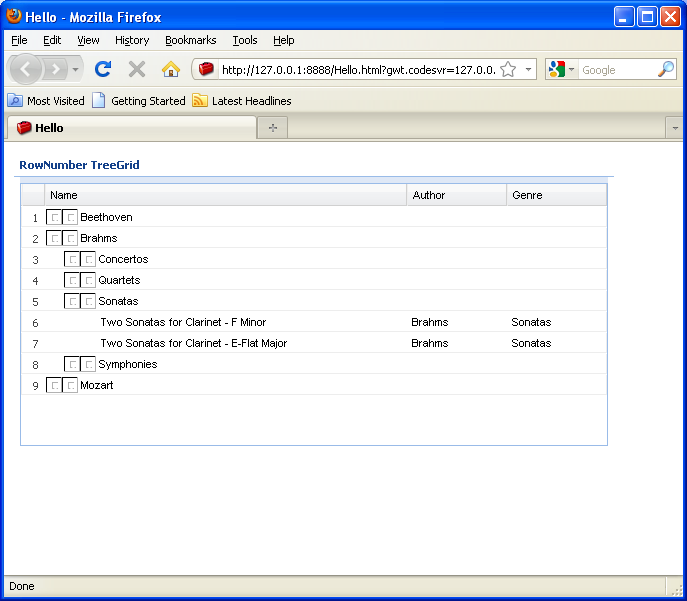Screen dimensions: 687x601
Task: Open the search engine selector dropdown arrow
Action: (x=571, y=69)
